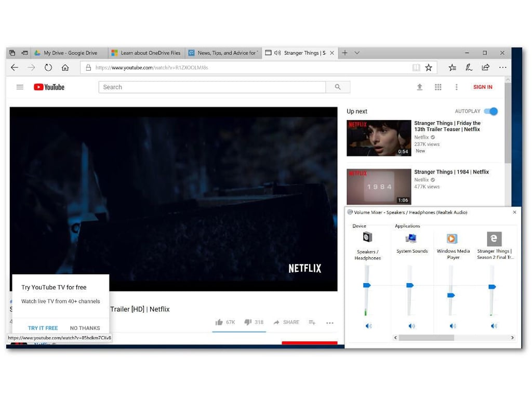Screen dimensions: 532x396
Task: Set aside tabs in Edge
Action: (25, 53)
